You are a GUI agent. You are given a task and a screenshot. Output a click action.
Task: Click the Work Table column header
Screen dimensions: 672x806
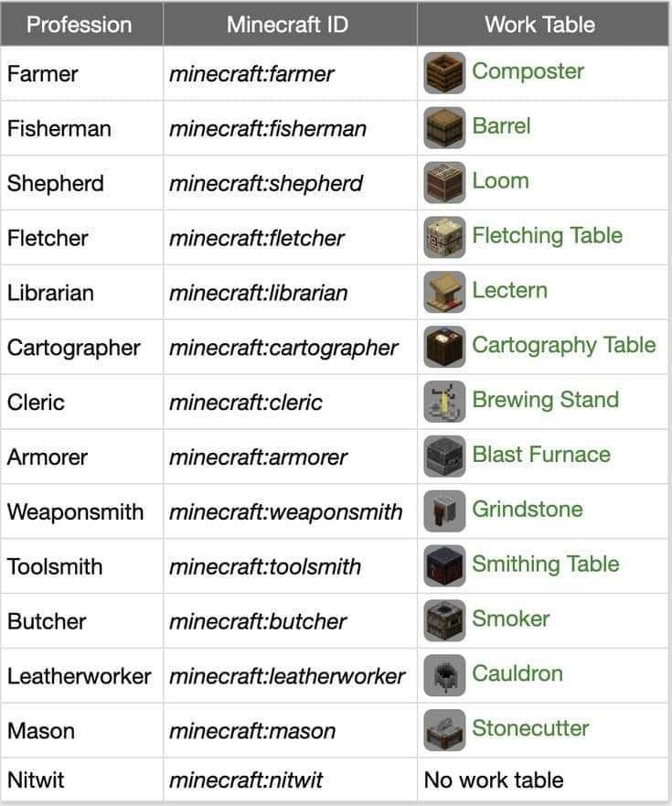[539, 25]
